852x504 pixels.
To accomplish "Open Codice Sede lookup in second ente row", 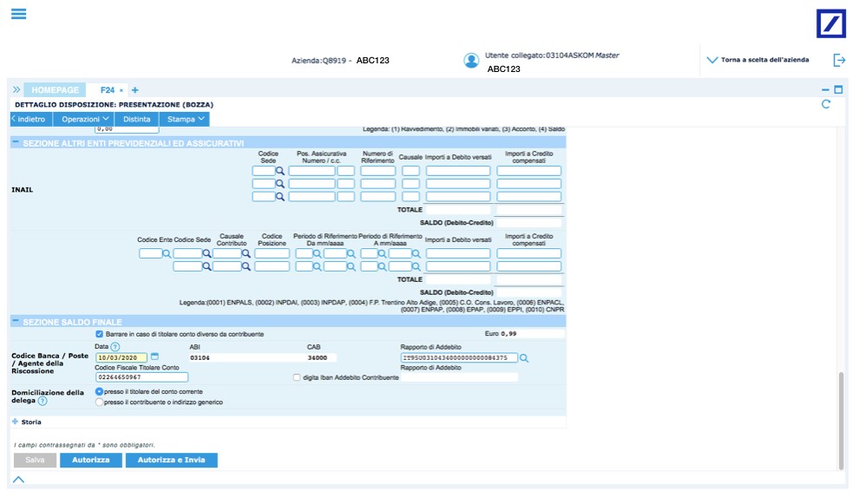I will (x=206, y=266).
